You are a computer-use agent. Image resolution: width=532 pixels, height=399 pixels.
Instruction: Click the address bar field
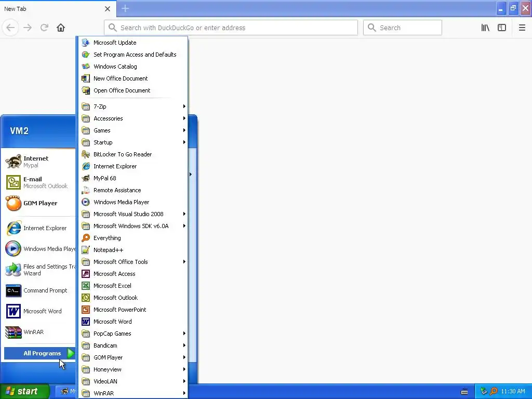[231, 28]
